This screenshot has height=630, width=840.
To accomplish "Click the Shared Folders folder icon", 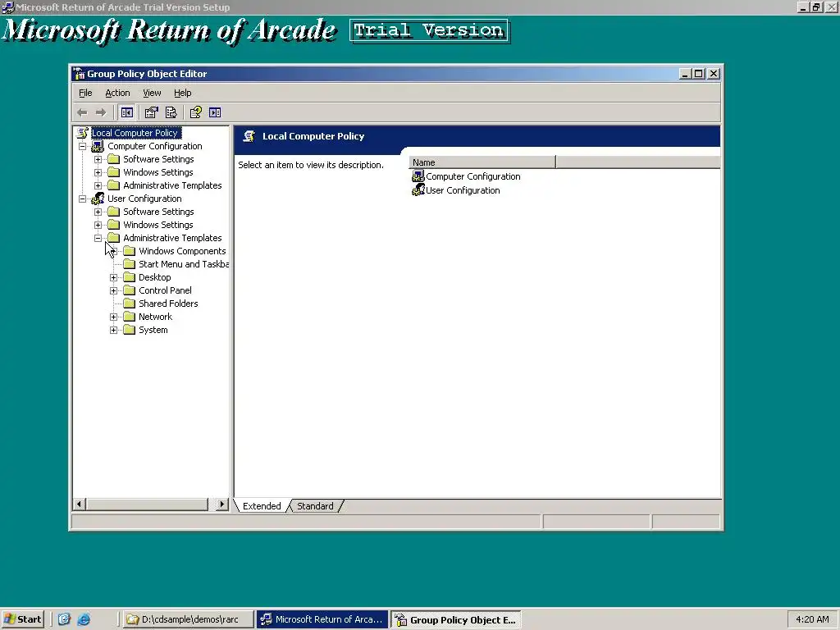I will tap(129, 304).
